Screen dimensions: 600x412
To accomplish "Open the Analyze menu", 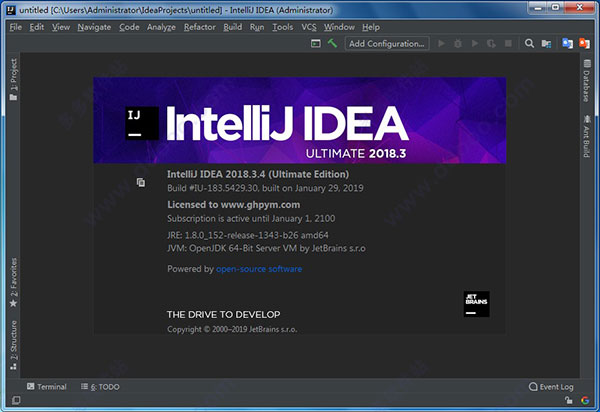I will click(x=161, y=27).
